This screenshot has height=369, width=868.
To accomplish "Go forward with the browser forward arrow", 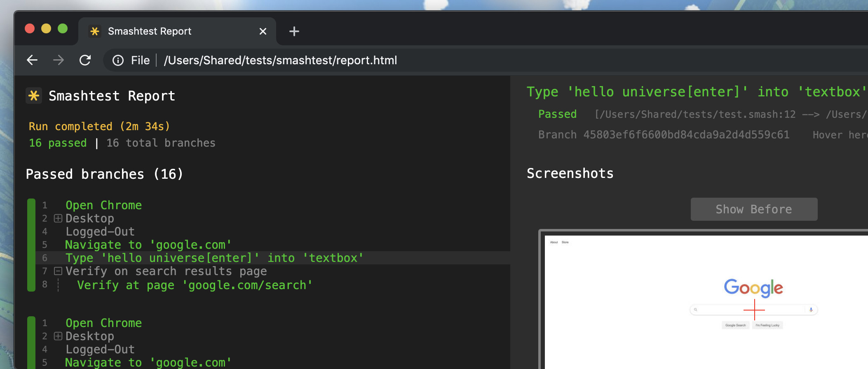I will click(x=59, y=60).
